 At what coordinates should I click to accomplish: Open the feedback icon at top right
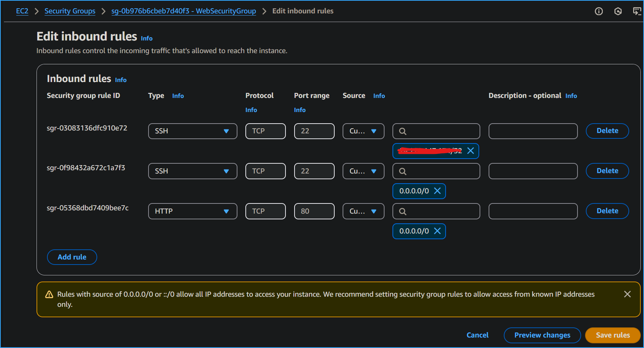point(636,11)
